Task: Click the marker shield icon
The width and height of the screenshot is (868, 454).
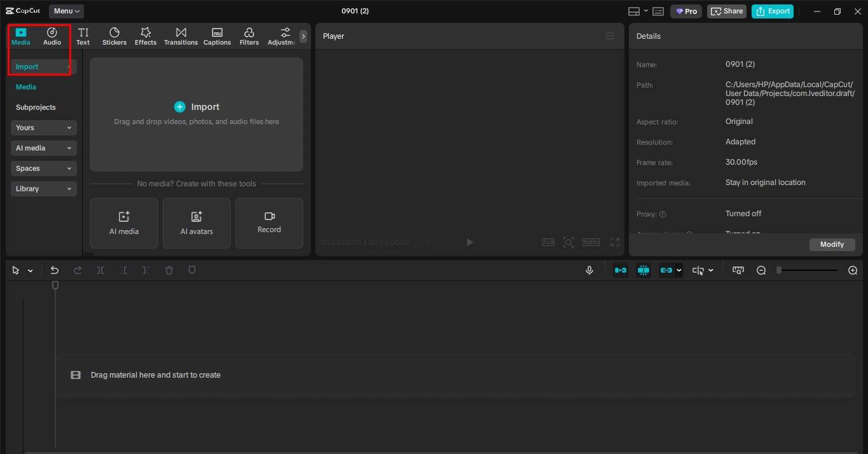Action: pos(192,270)
